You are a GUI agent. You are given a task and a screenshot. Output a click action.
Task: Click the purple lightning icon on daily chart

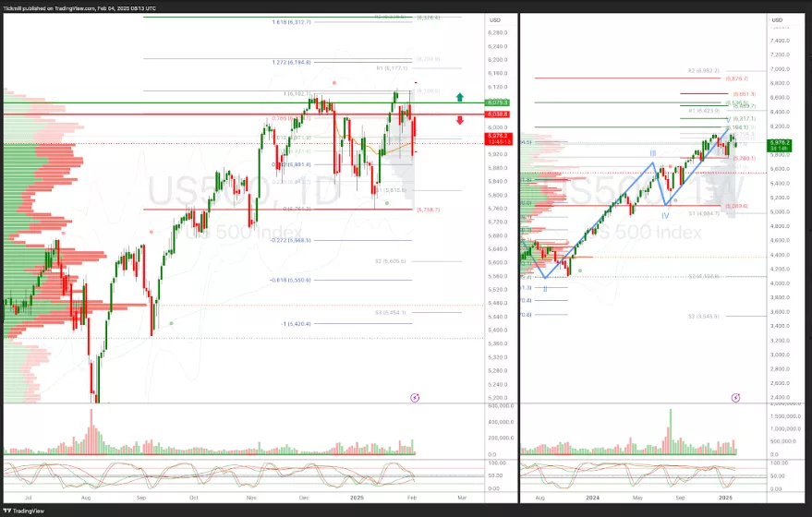(415, 398)
